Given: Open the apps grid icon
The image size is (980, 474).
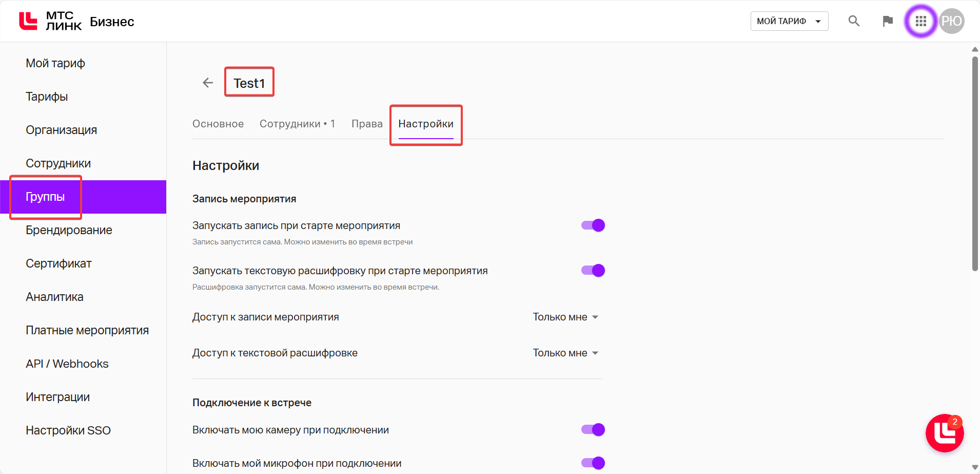Looking at the screenshot, I should 921,21.
